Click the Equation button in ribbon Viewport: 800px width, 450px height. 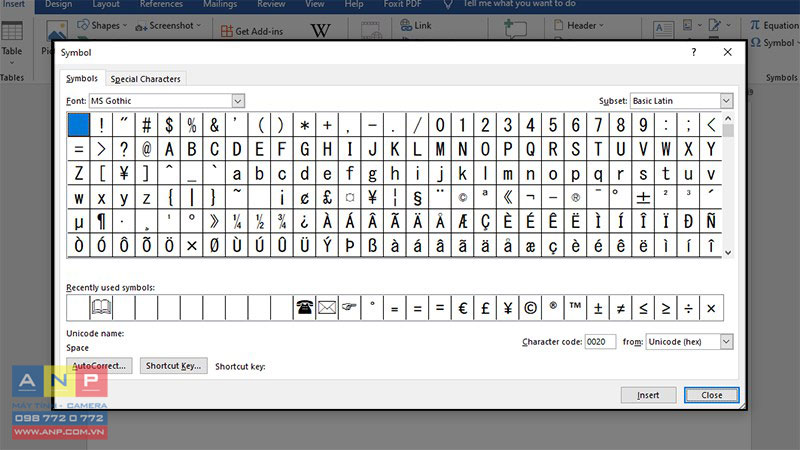click(774, 25)
